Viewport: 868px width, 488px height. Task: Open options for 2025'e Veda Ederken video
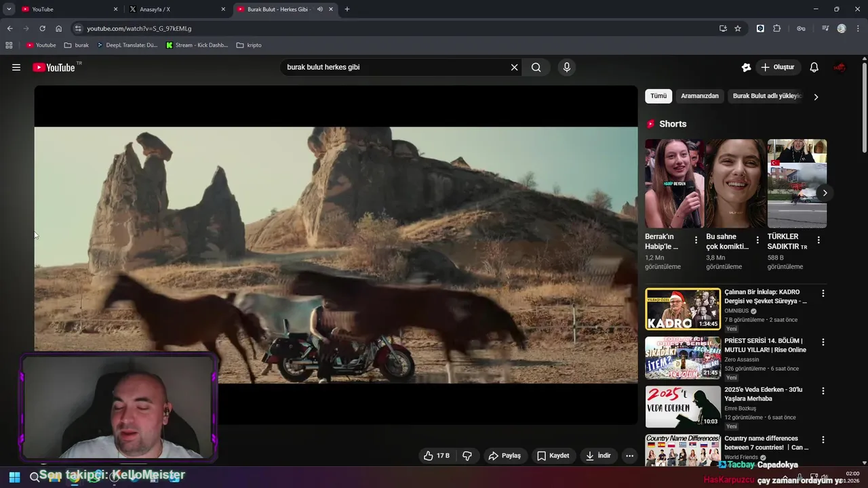coord(823,391)
